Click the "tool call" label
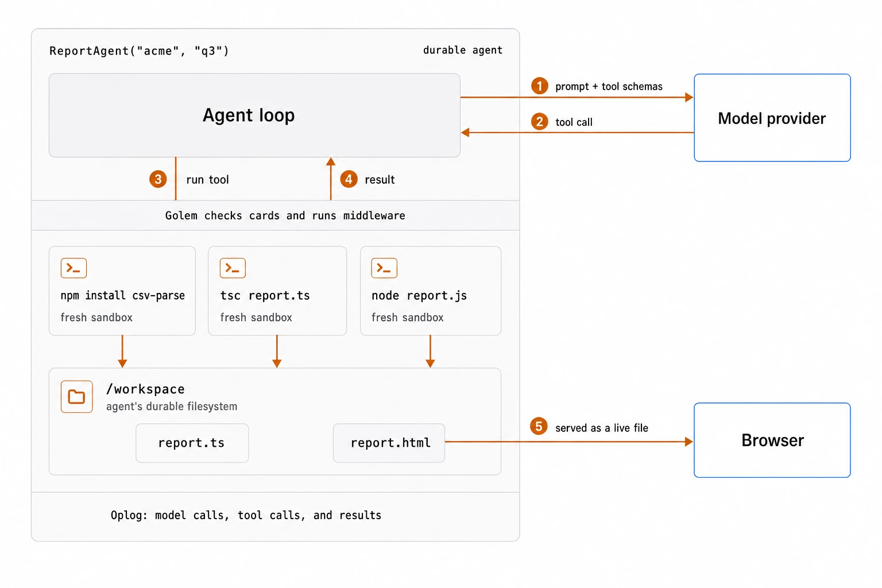This screenshot has height=588, width=882. point(574,122)
